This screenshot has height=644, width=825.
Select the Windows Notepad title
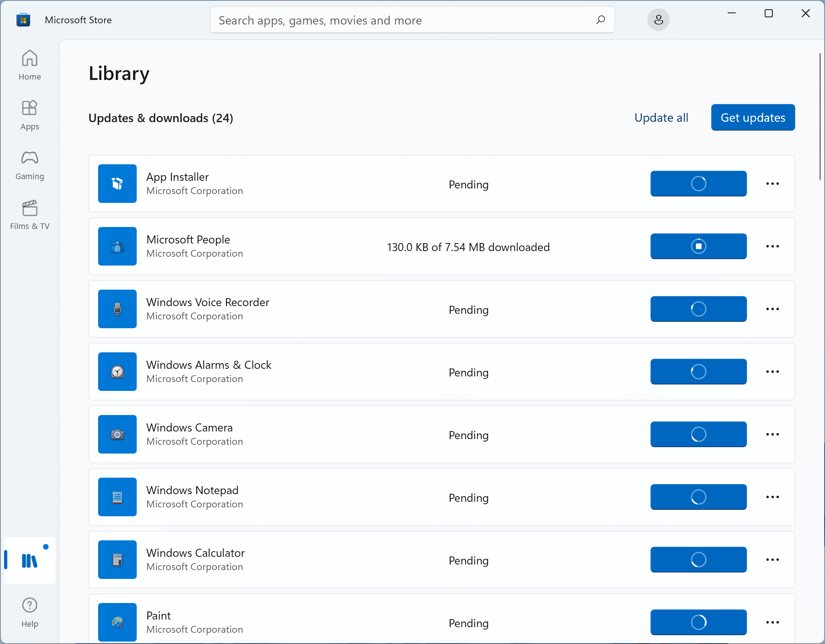192,490
